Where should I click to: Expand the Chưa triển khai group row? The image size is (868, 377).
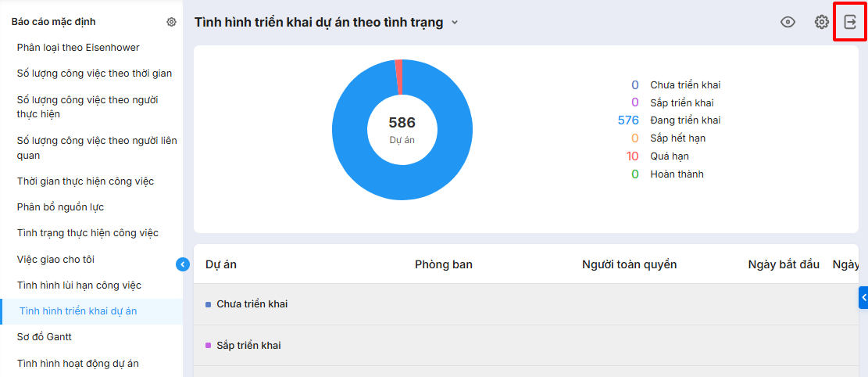pos(252,304)
